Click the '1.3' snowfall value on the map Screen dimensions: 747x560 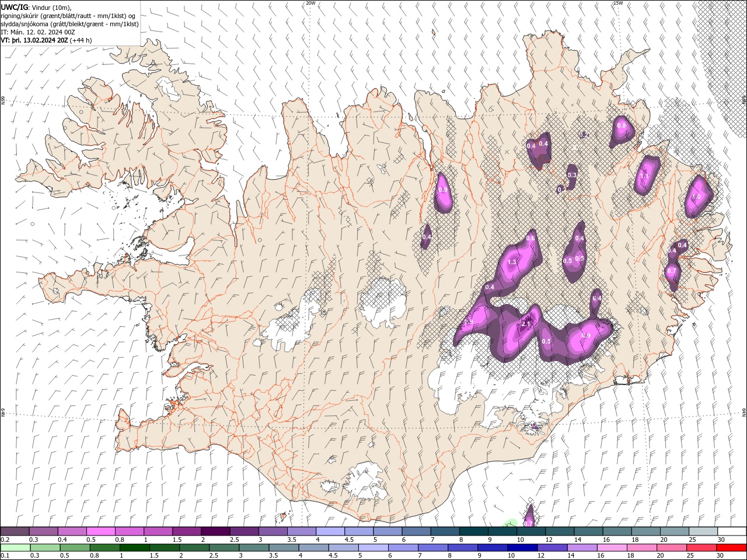[x=512, y=262]
